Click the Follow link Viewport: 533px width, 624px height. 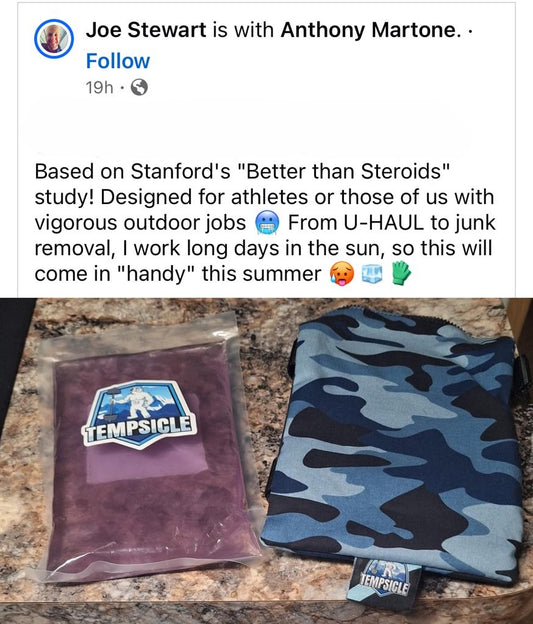point(118,61)
